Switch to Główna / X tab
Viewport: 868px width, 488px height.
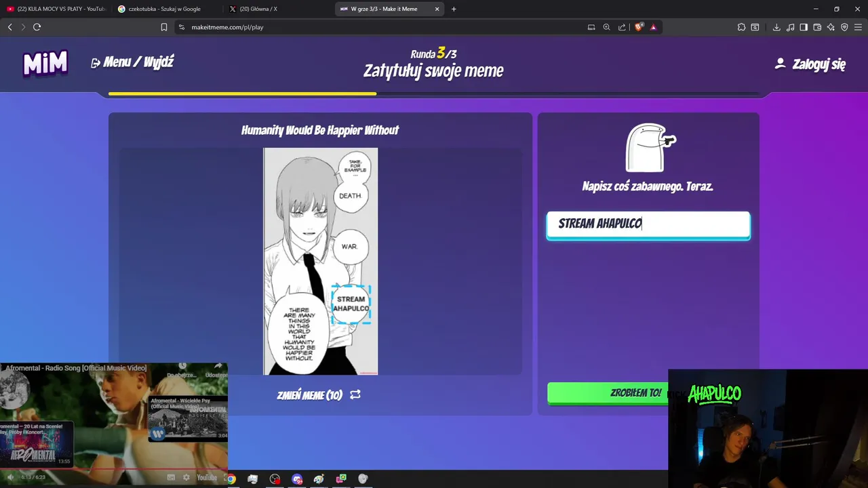point(277,9)
